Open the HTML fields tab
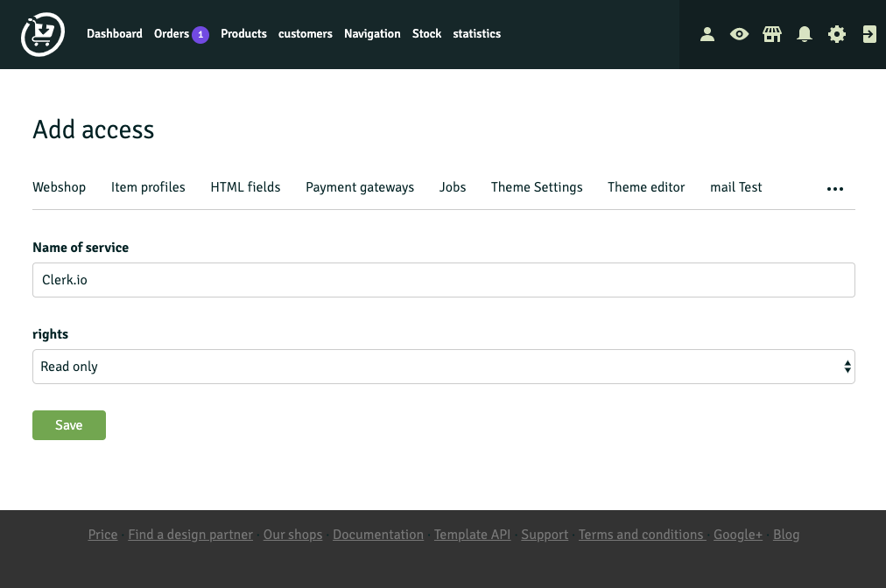The width and height of the screenshot is (886, 588). point(245,187)
